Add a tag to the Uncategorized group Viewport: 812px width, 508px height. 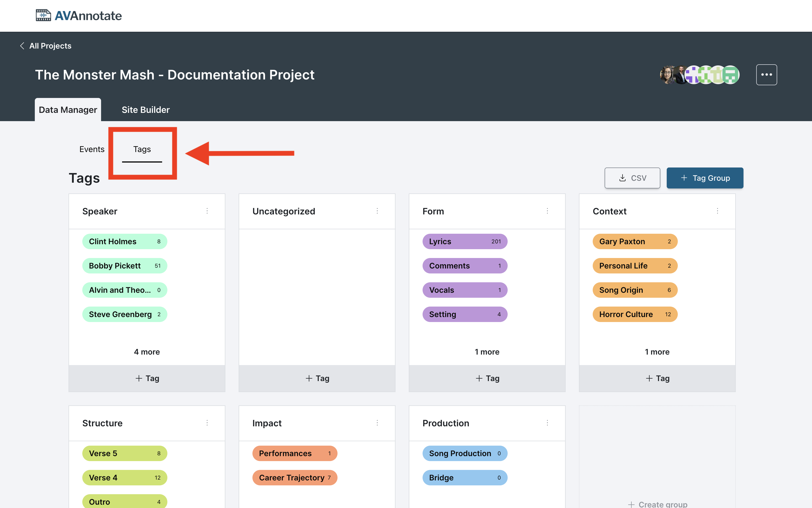317,378
